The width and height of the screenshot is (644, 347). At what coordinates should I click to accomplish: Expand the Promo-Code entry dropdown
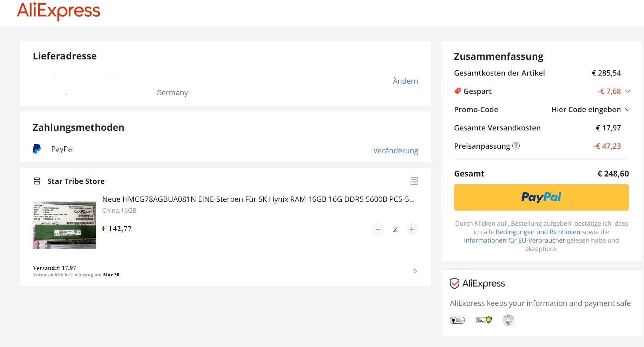pos(628,109)
